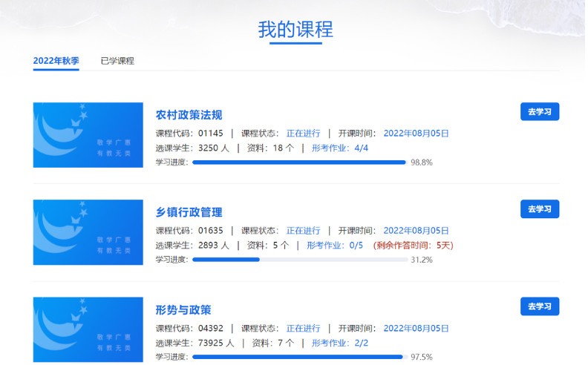Open 形考作业: 4/4 for 农村政策法规
The height and width of the screenshot is (365, 588).
pyautogui.click(x=340, y=148)
